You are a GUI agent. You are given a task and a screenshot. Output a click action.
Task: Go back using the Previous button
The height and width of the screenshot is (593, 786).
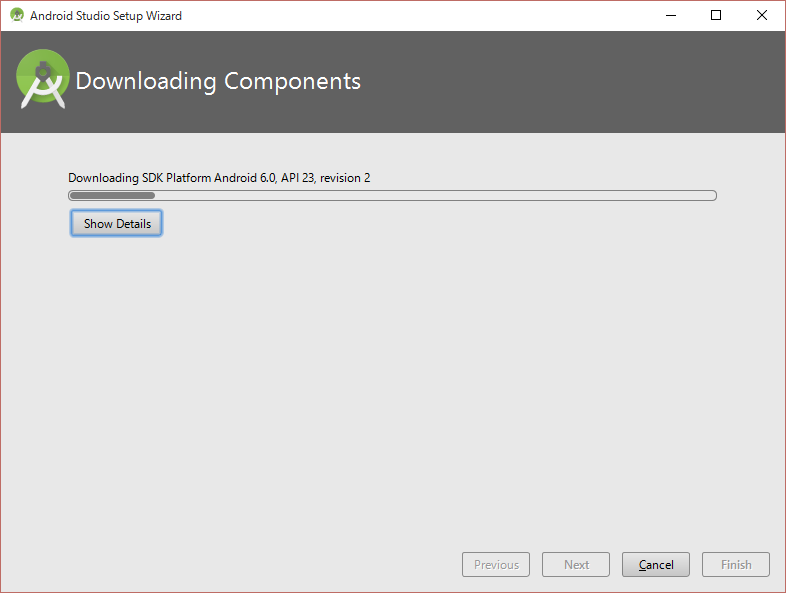pos(496,564)
